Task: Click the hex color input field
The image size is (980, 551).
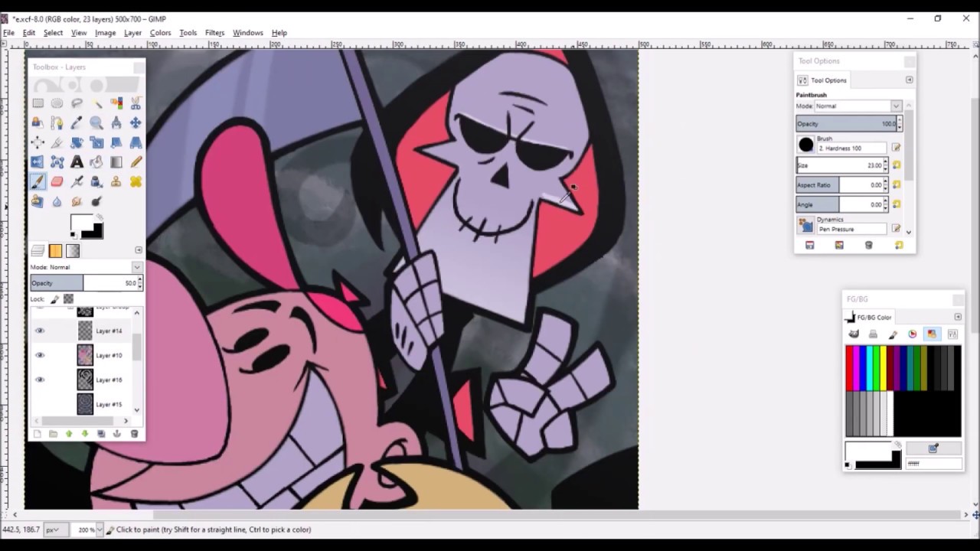Action: [933, 464]
